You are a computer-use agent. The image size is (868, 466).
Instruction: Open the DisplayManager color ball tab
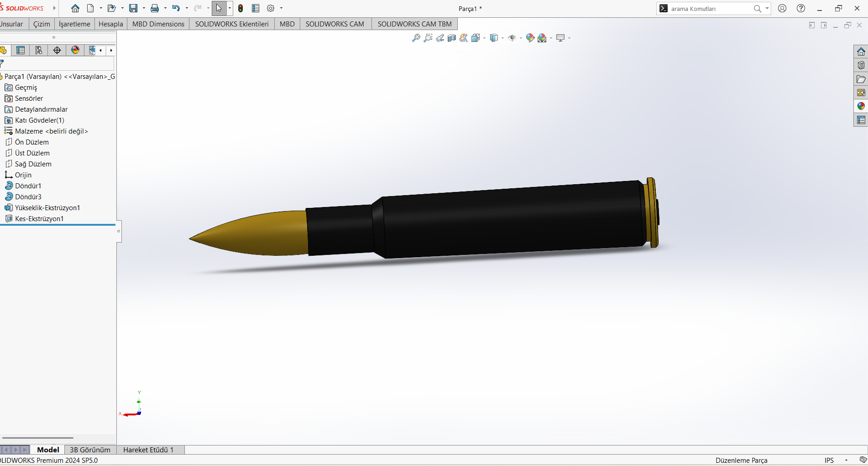[x=75, y=50]
